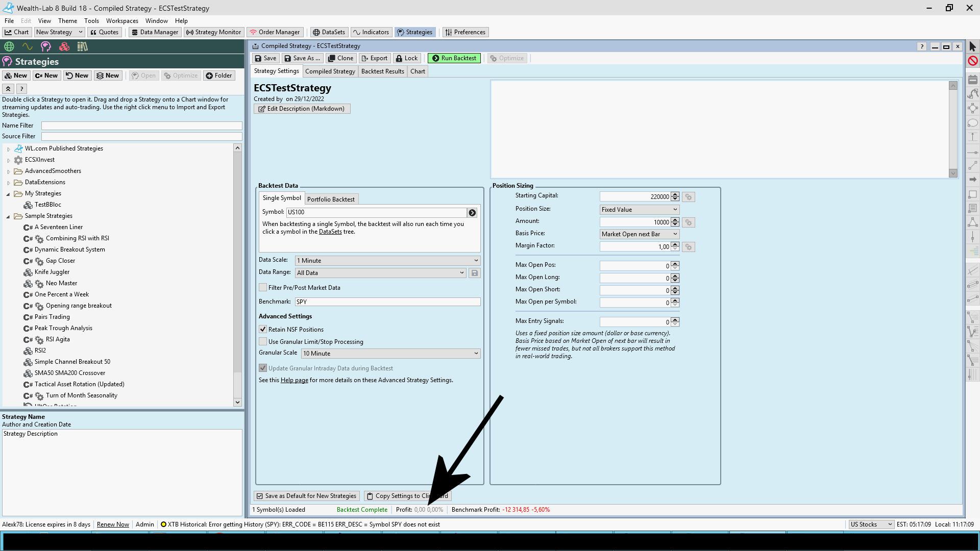Toggle Update Granular Intraday Data during Backtest
The height and width of the screenshot is (551, 980).
[x=263, y=368]
